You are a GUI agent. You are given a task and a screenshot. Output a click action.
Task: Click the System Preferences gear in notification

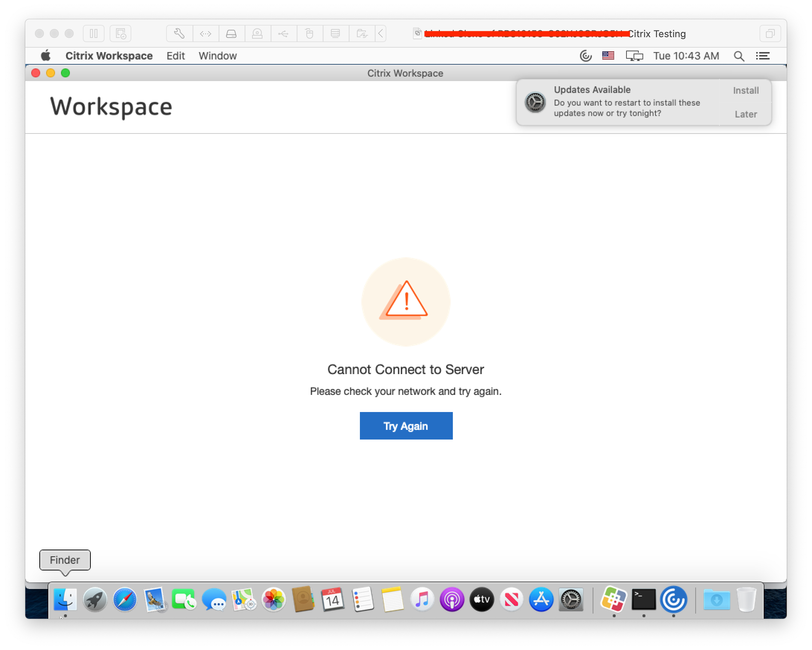(535, 102)
